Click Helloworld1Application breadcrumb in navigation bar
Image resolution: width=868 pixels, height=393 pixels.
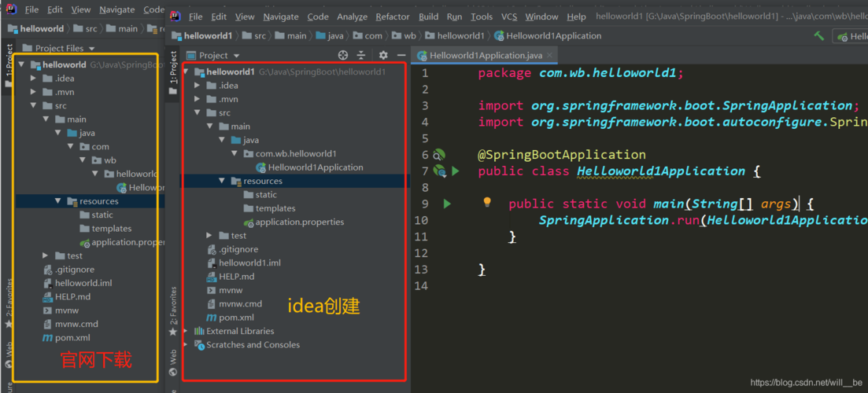pos(548,36)
